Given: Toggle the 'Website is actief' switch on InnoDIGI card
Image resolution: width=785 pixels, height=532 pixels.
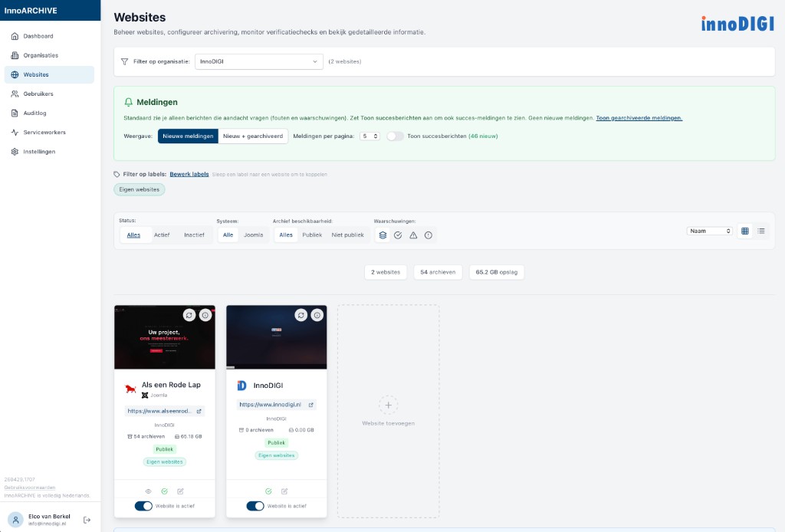Looking at the screenshot, I should [x=255, y=506].
